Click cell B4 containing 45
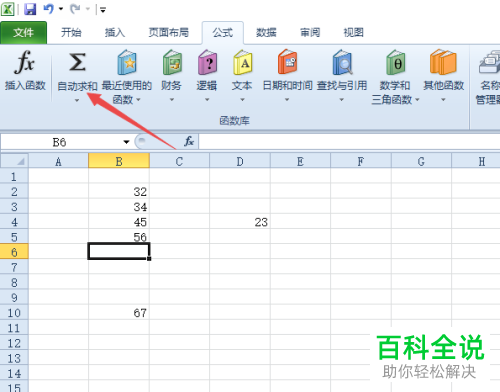 (x=119, y=222)
